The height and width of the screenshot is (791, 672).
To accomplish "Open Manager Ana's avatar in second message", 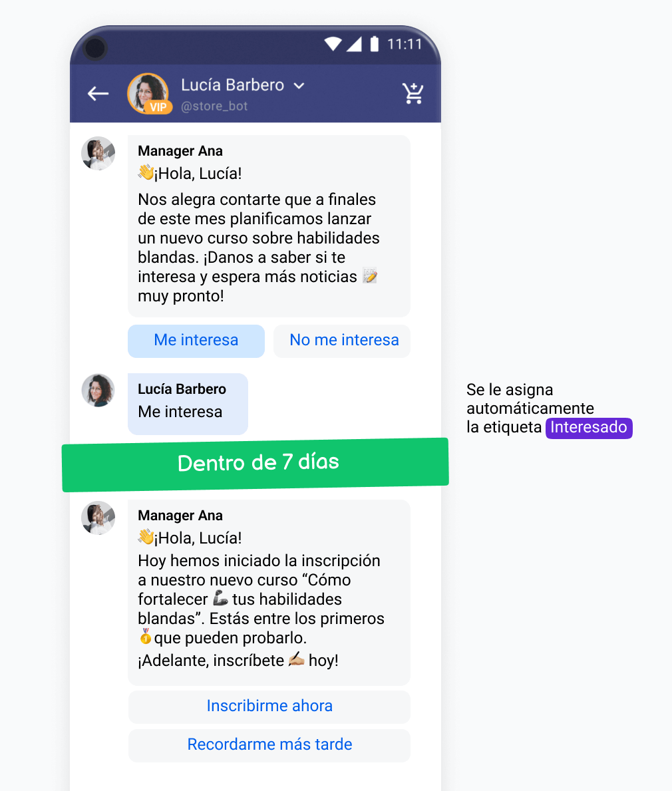I will tap(98, 518).
